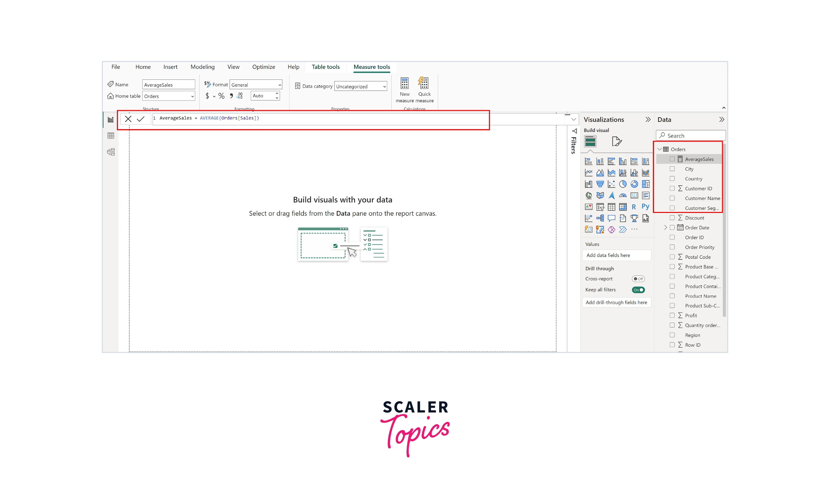The width and height of the screenshot is (830, 504).
Task: Open the Modeling ribbon tab
Action: 202,67
